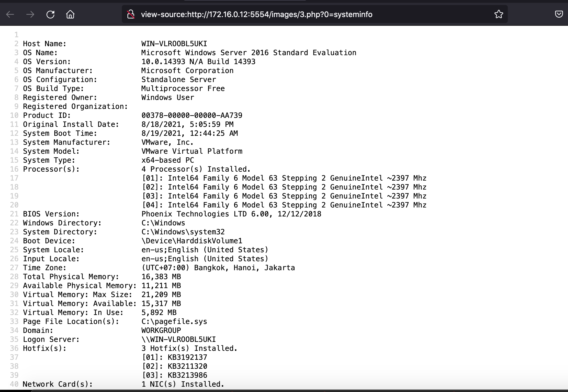
Task: Click the Time Zone value text
Action: pyautogui.click(x=218, y=268)
